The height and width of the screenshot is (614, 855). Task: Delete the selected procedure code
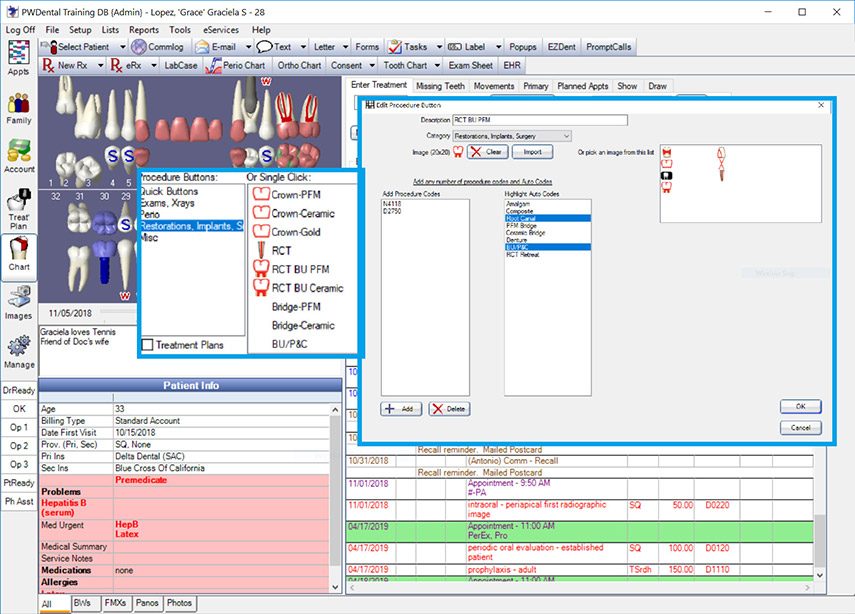coord(449,408)
